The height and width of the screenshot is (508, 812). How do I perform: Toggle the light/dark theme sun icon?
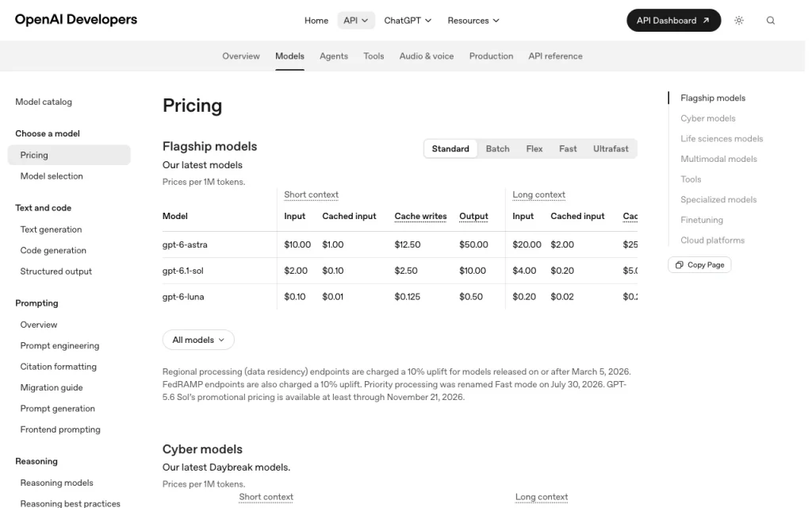(739, 21)
